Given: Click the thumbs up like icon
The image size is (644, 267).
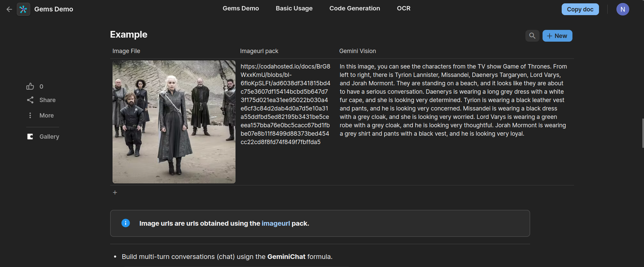Looking at the screenshot, I should coord(30,86).
